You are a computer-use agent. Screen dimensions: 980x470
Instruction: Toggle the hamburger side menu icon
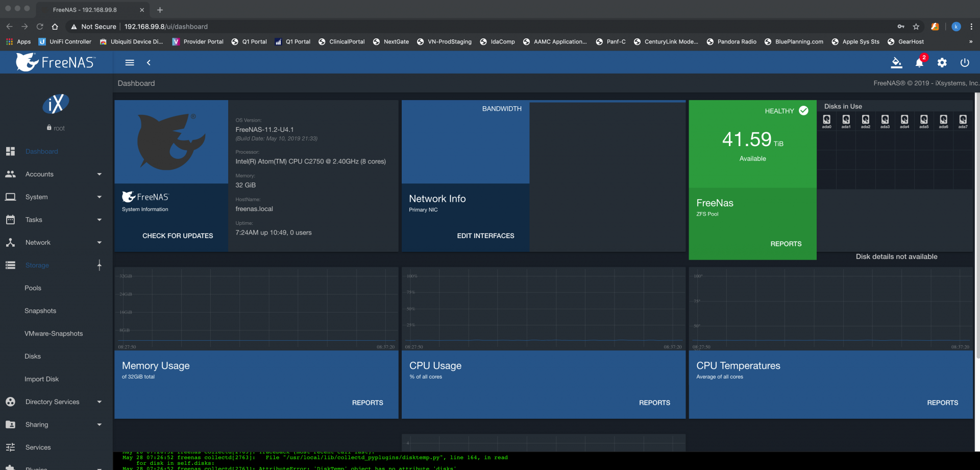coord(130,62)
